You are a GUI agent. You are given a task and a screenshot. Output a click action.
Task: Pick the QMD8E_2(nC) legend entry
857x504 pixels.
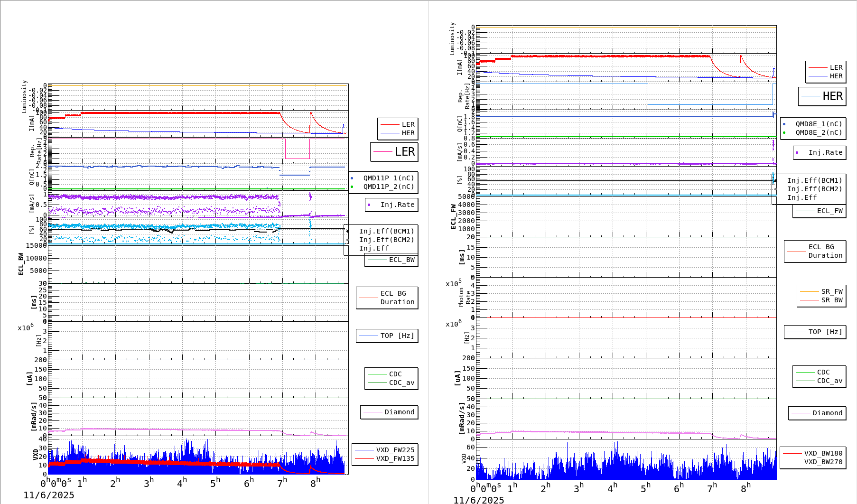[x=818, y=132]
